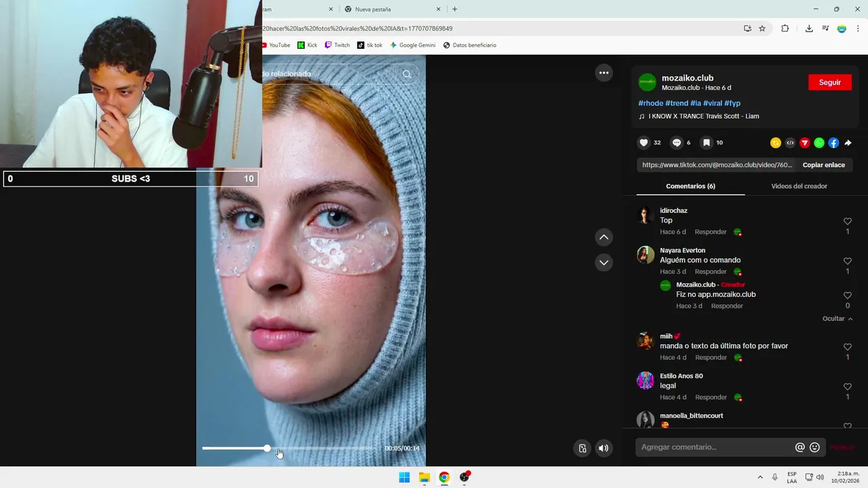Reply to Mozaiko.club's creator reply
868x488 pixels.
[727, 306]
